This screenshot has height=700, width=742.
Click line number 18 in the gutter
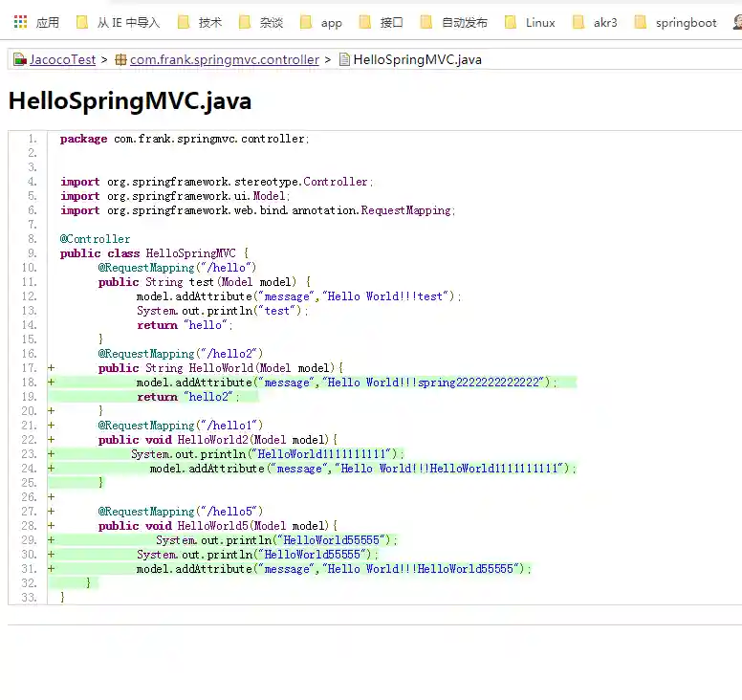[x=28, y=383]
